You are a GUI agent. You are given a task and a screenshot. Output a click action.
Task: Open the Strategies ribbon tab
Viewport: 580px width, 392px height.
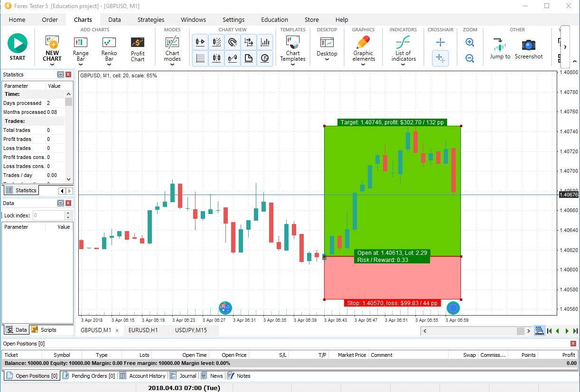(151, 20)
